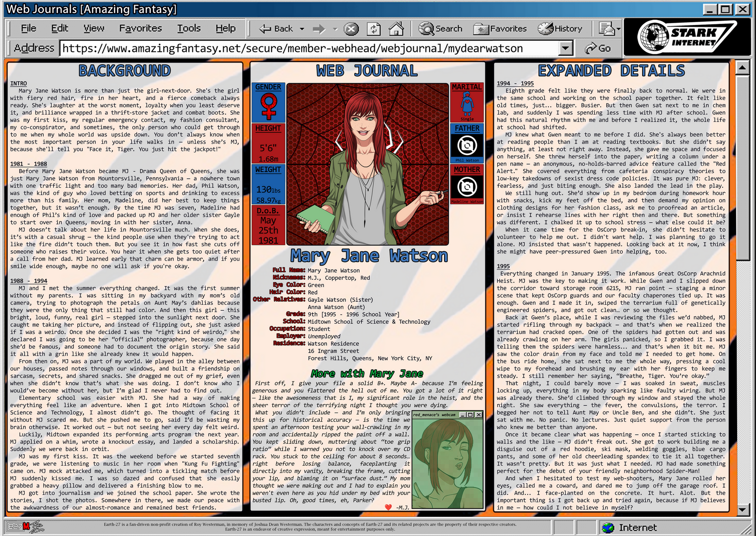Open the Tools menu
This screenshot has height=536, width=756.
coord(189,28)
